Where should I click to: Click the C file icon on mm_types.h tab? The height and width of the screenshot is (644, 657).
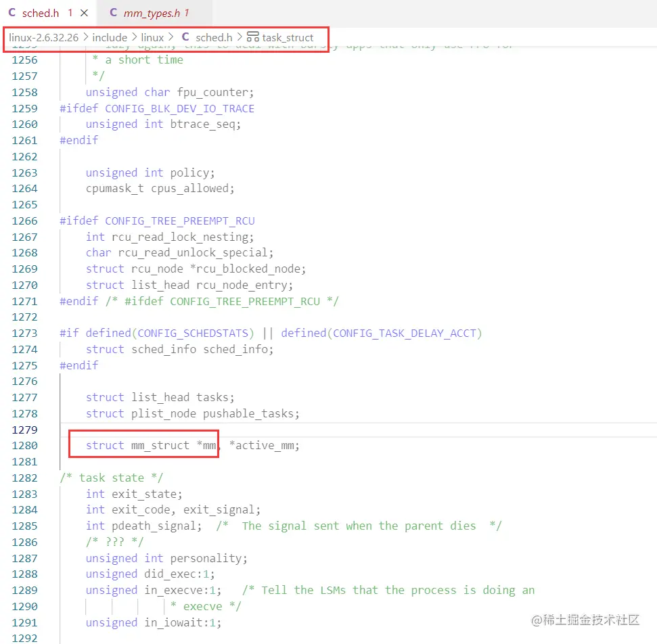pos(113,13)
